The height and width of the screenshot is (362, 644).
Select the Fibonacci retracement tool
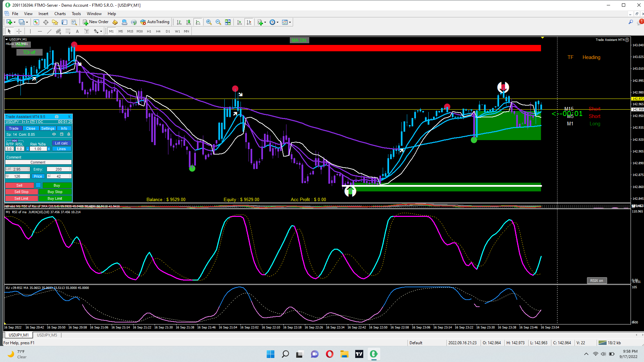pos(58,31)
